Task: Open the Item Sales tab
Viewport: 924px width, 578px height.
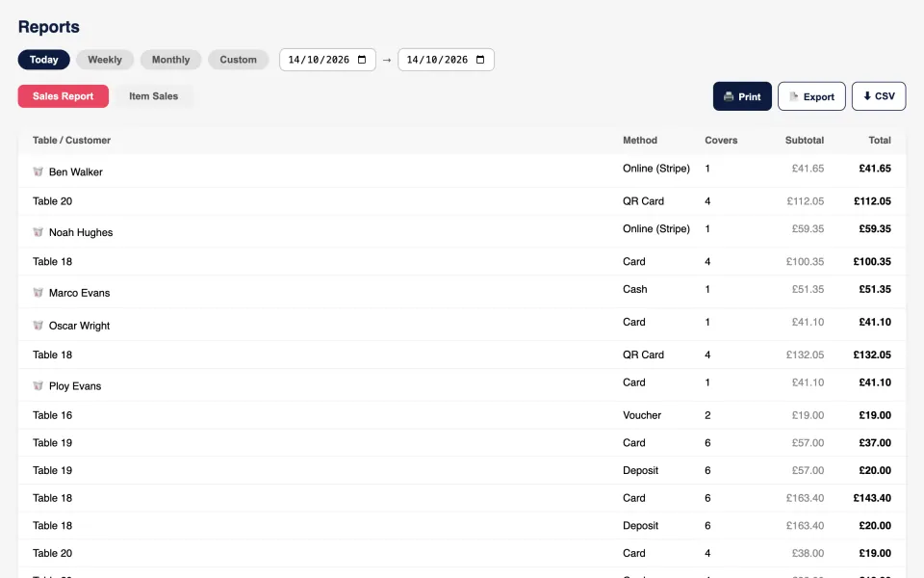Action: pos(153,96)
